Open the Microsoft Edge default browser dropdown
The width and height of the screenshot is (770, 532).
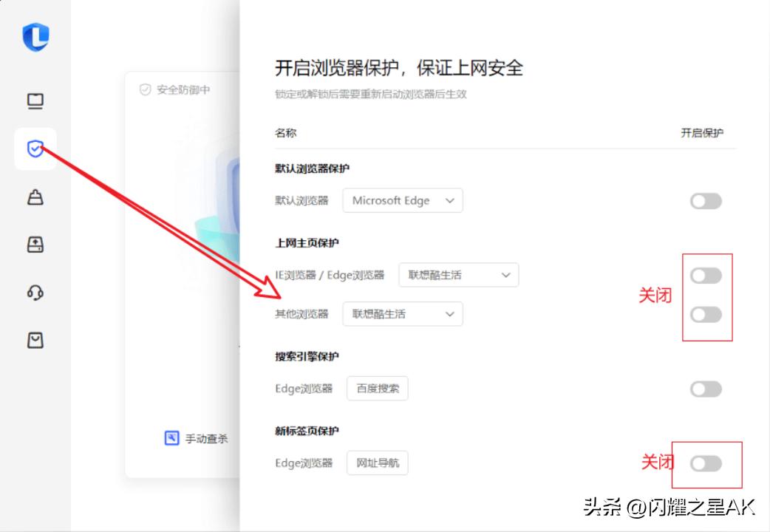tap(403, 201)
